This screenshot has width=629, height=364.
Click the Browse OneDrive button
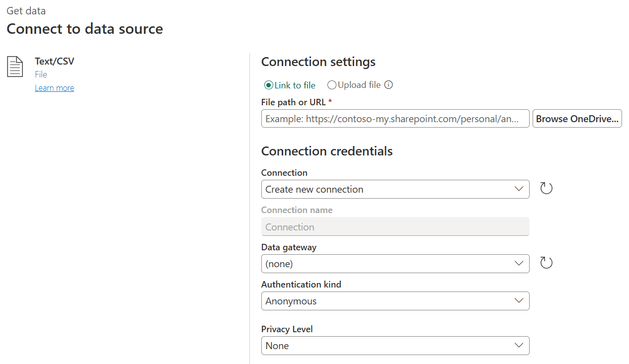point(577,118)
